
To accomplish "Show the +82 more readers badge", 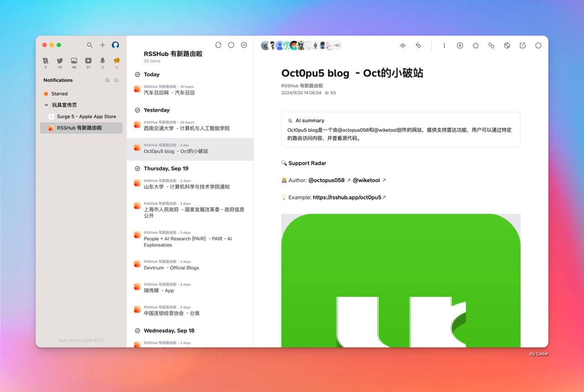I will (337, 45).
